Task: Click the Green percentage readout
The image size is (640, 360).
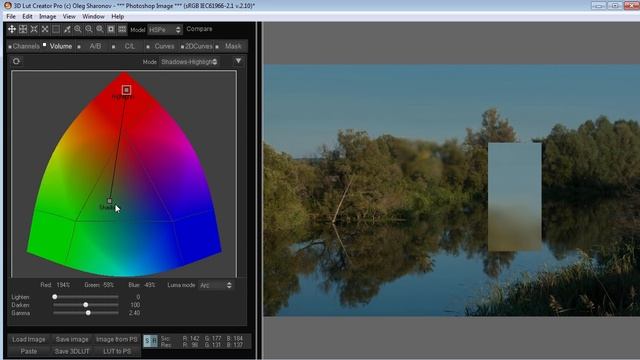Action: pyautogui.click(x=99, y=285)
